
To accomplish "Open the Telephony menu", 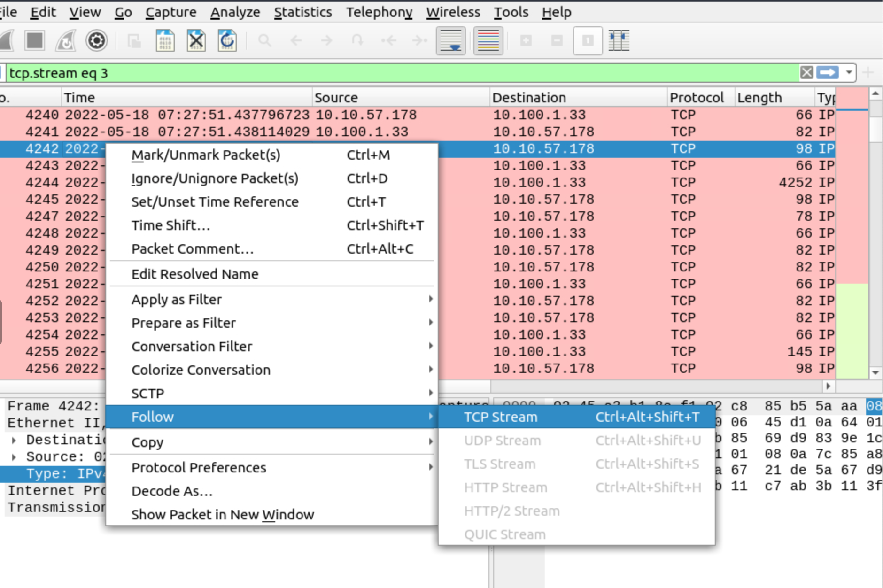I will click(380, 12).
